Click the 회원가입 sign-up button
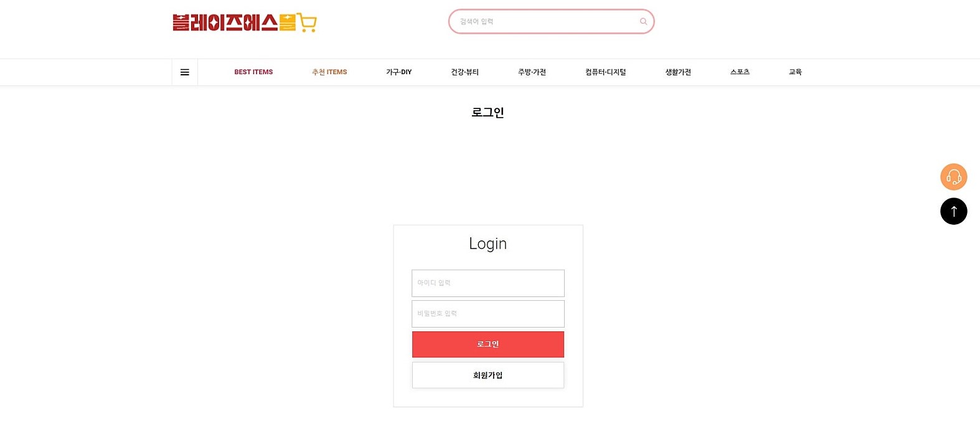The height and width of the screenshot is (421, 980). pyautogui.click(x=488, y=375)
